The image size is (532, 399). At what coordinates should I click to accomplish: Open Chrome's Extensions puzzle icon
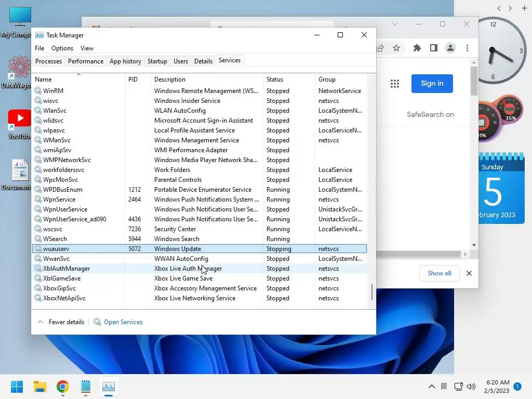click(417, 48)
